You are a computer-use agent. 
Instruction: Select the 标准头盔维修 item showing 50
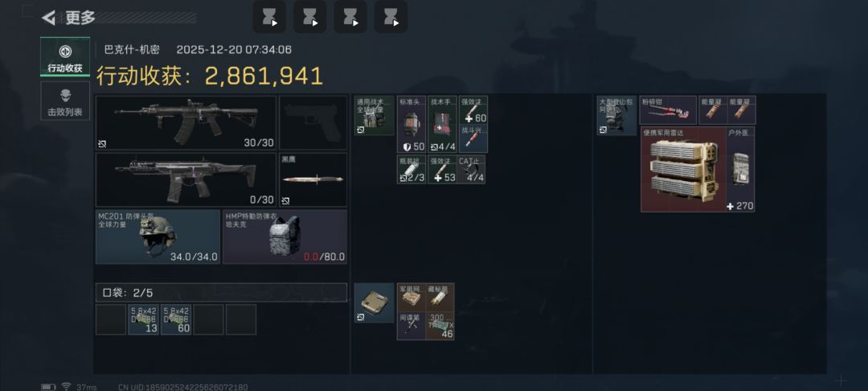411,124
